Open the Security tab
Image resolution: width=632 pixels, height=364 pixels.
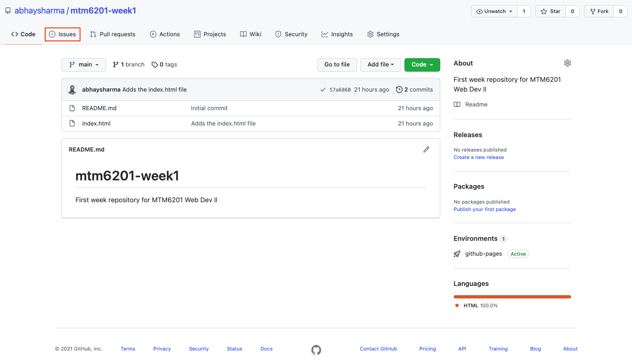[291, 34]
